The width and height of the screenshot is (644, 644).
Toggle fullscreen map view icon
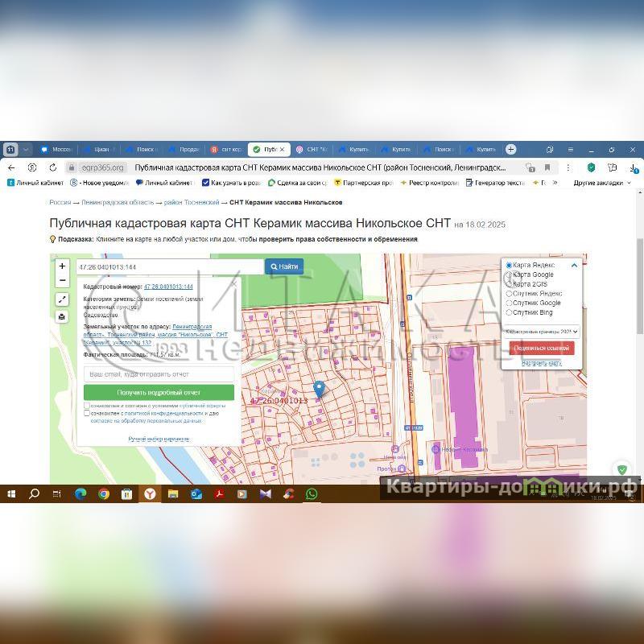click(62, 299)
